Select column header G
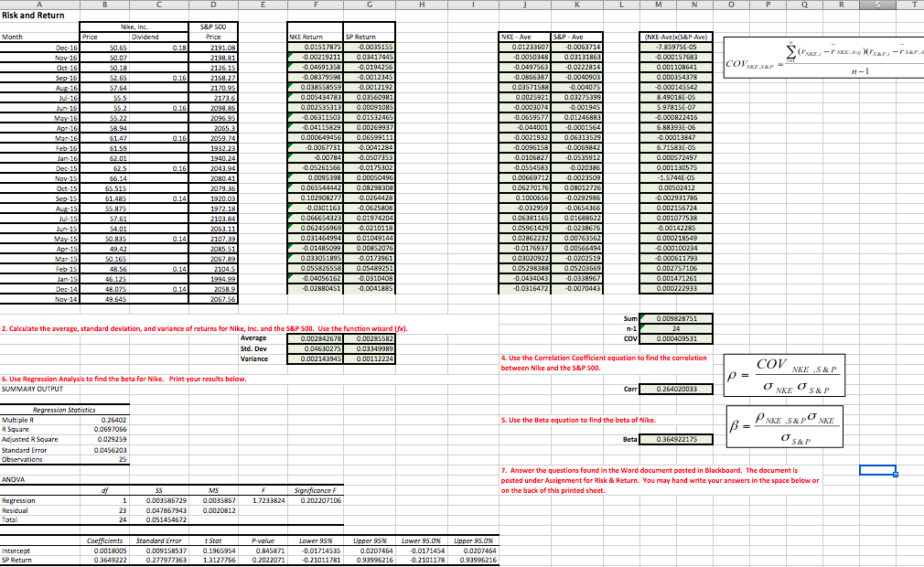This screenshot has height=567, width=924. 370,5
